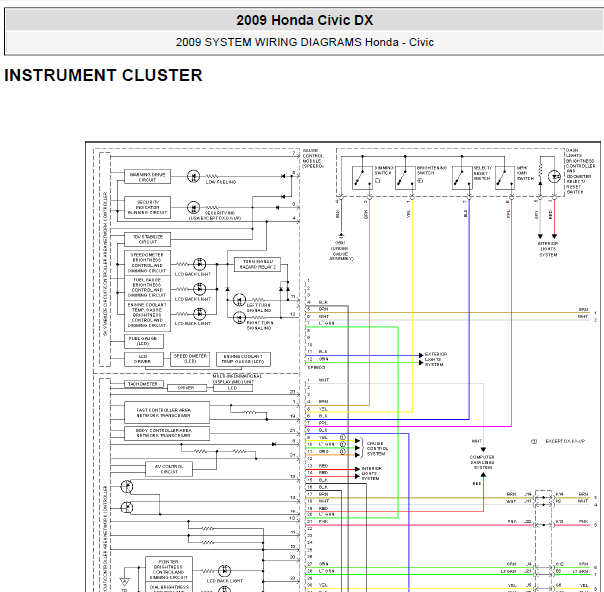
Task: Click 'INTERIOR LIGHTS SYSTEM' label beside pins 13-14
Action: 372,473
